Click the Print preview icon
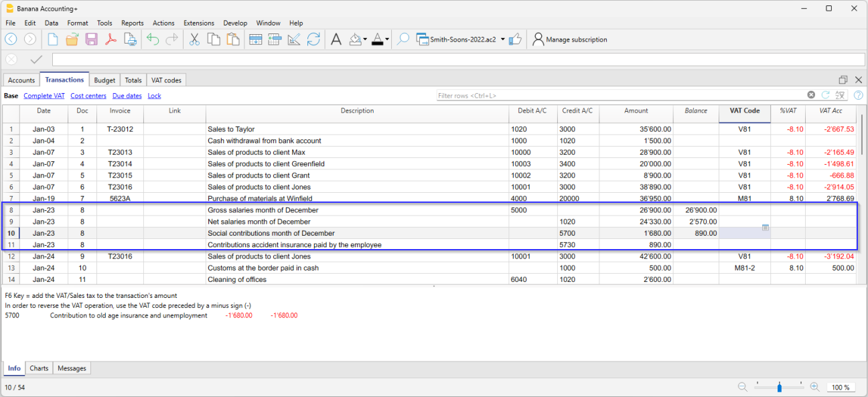Viewport: 868px width, 397px height. pyautogui.click(x=131, y=39)
